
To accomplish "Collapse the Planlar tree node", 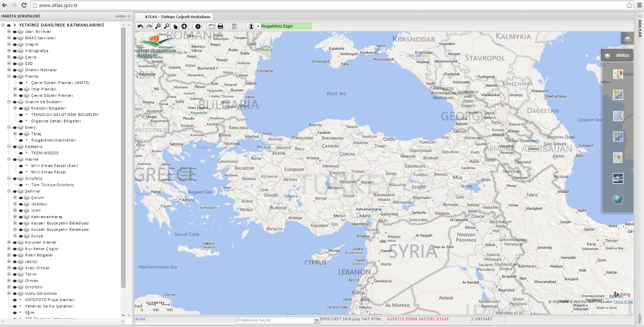I will pyautogui.click(x=9, y=76).
